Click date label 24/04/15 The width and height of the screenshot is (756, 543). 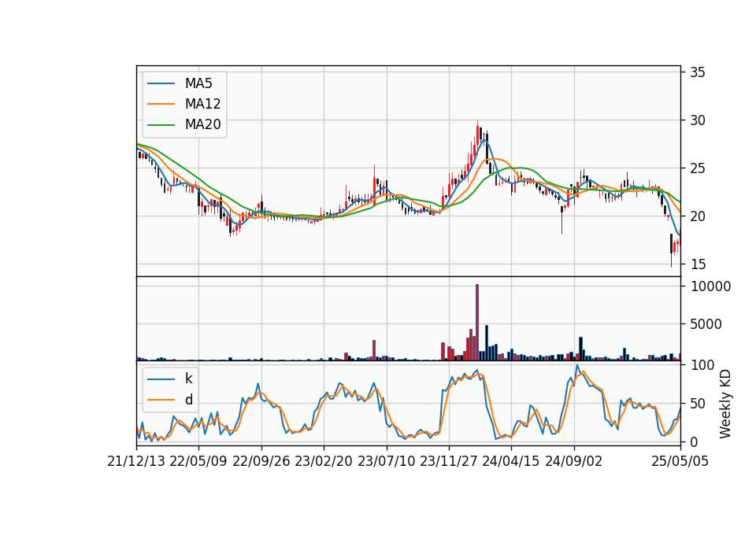click(x=511, y=461)
